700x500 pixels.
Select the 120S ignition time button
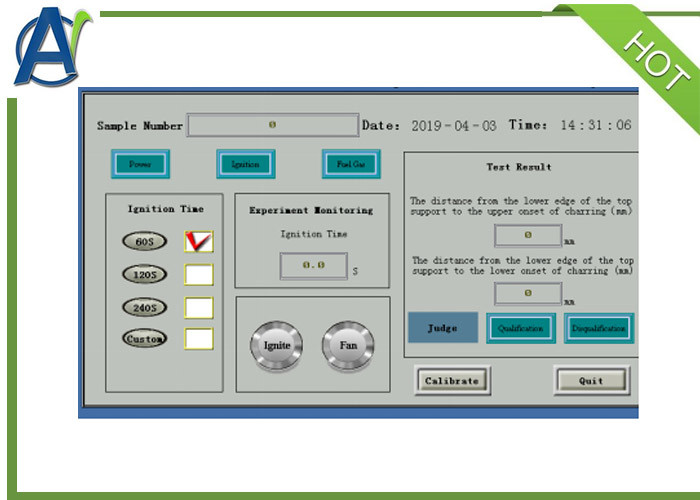coord(144,274)
